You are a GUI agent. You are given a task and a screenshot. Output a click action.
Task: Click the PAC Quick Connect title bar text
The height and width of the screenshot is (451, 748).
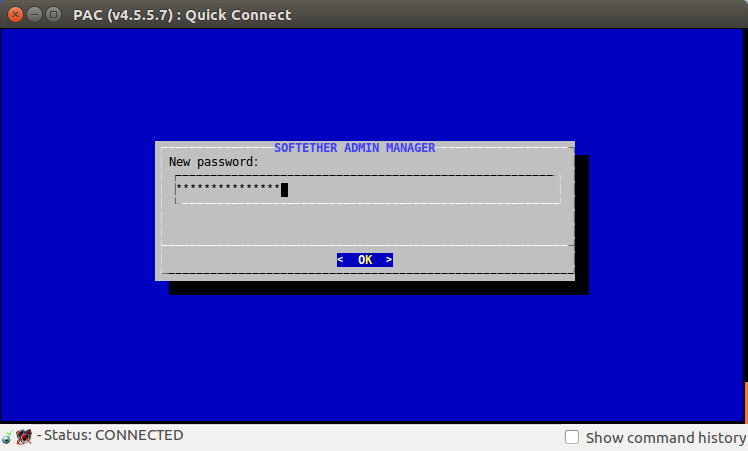[x=182, y=15]
